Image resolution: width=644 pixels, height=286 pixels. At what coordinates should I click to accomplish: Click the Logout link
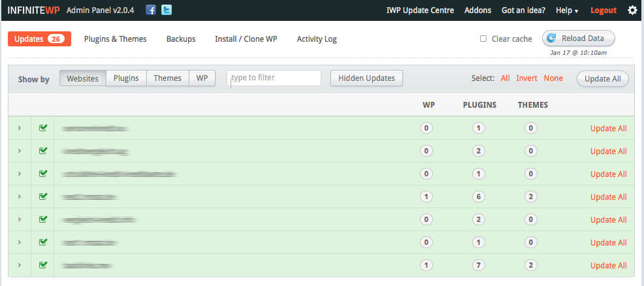604,10
